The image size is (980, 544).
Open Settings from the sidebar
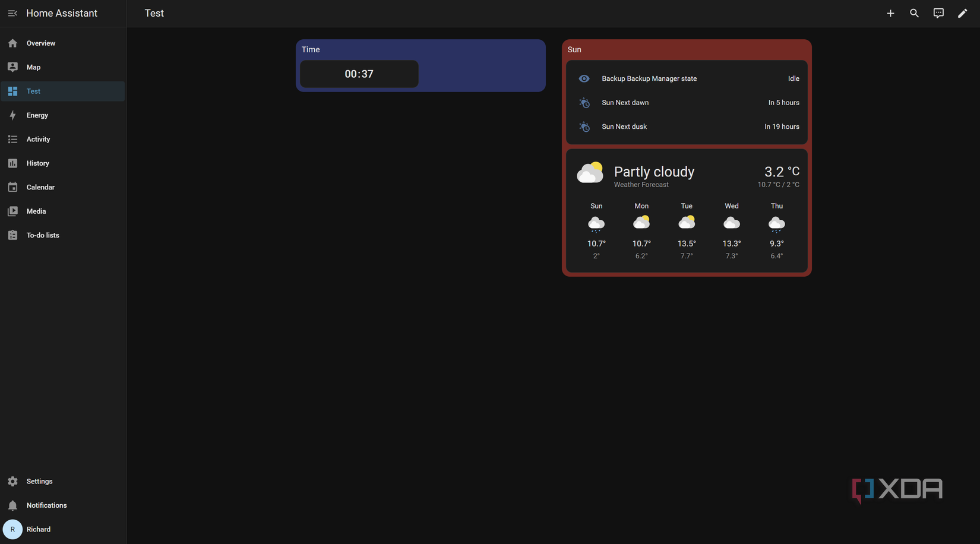(x=63, y=481)
